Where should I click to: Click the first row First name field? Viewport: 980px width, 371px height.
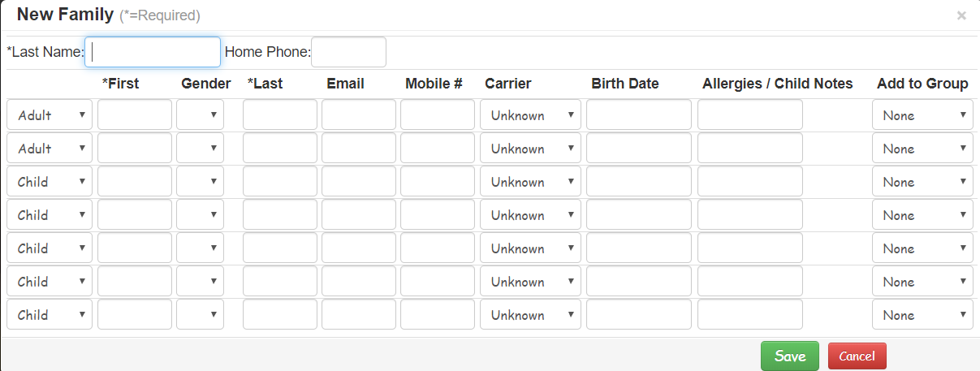135,115
